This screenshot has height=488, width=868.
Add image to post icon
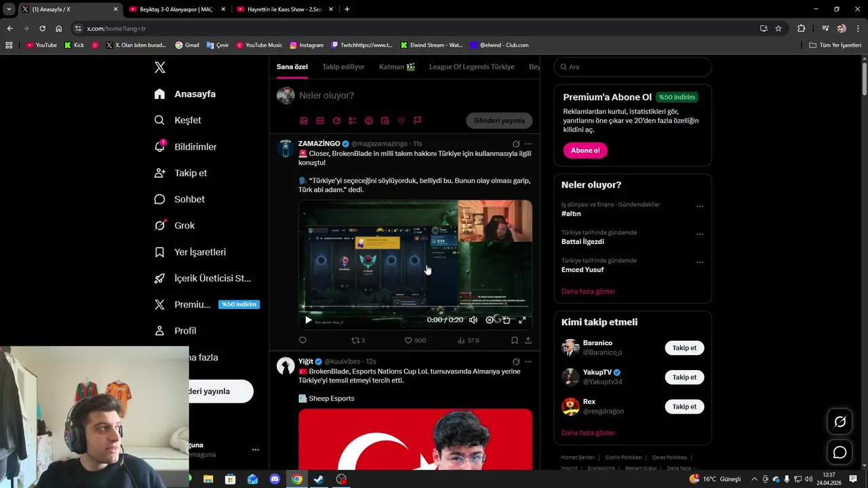pyautogui.click(x=304, y=121)
